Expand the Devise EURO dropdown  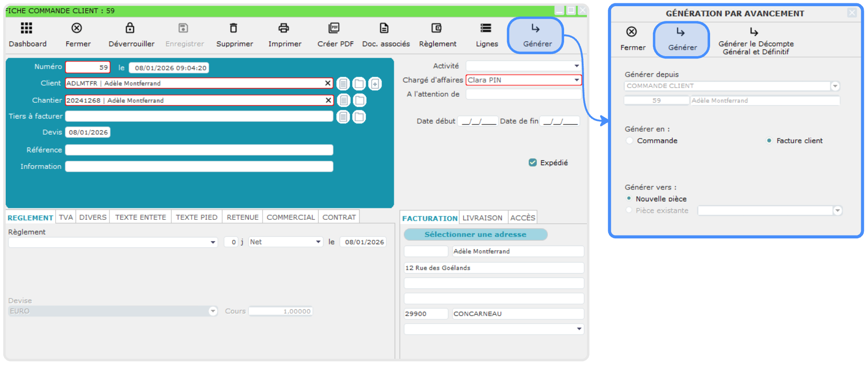click(213, 311)
